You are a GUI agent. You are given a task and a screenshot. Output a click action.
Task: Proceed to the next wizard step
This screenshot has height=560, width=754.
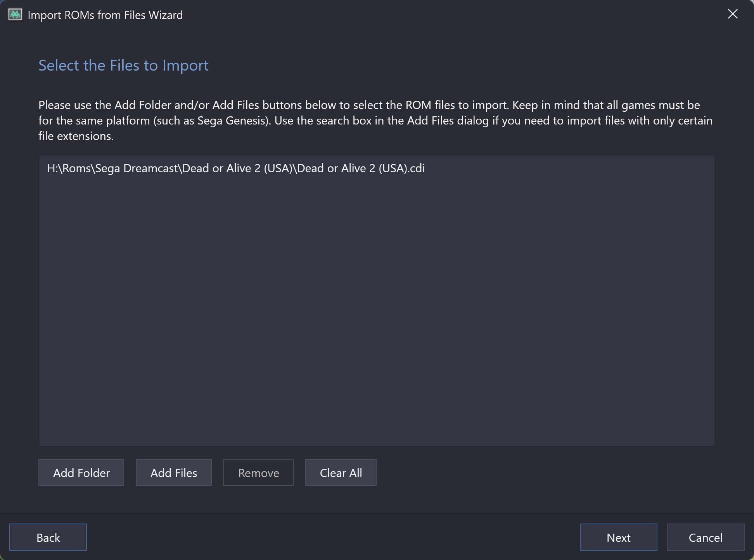point(619,537)
